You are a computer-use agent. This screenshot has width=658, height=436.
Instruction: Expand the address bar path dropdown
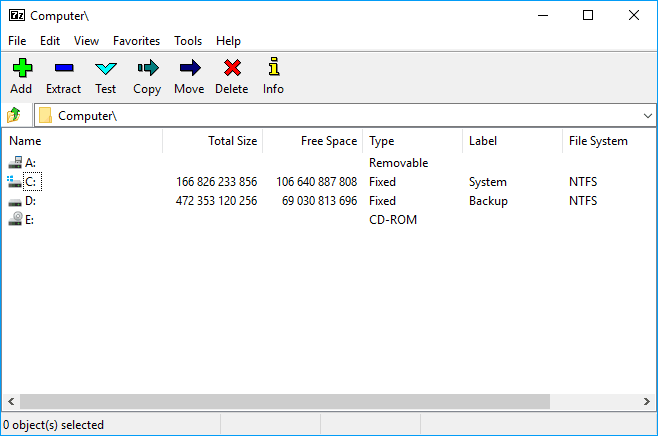648,115
